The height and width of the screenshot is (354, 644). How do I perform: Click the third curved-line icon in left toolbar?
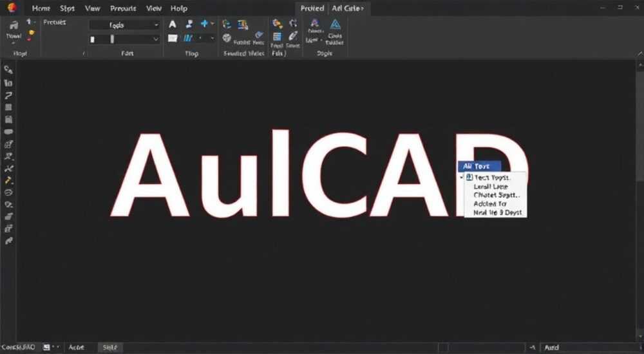pos(8,95)
